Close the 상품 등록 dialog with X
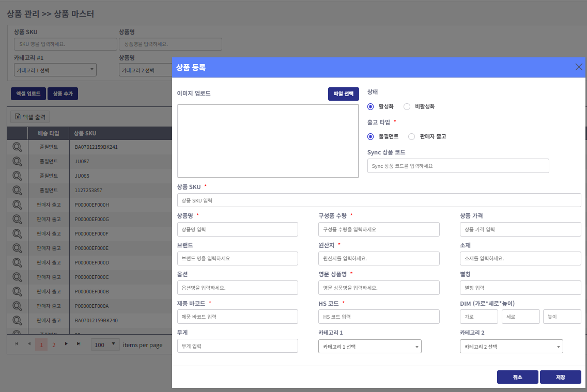 tap(579, 67)
